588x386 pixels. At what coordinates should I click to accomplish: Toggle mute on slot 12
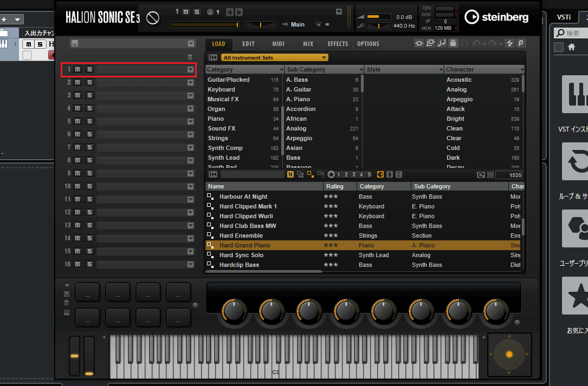[77, 212]
